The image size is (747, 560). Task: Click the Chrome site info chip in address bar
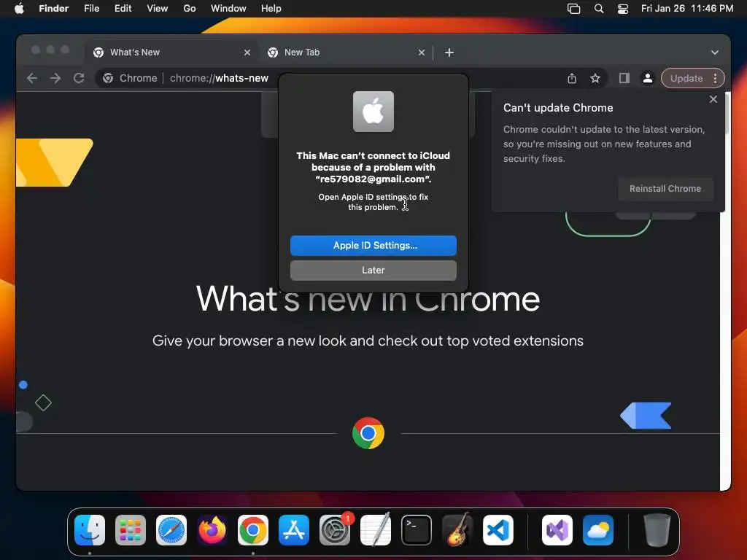click(130, 78)
